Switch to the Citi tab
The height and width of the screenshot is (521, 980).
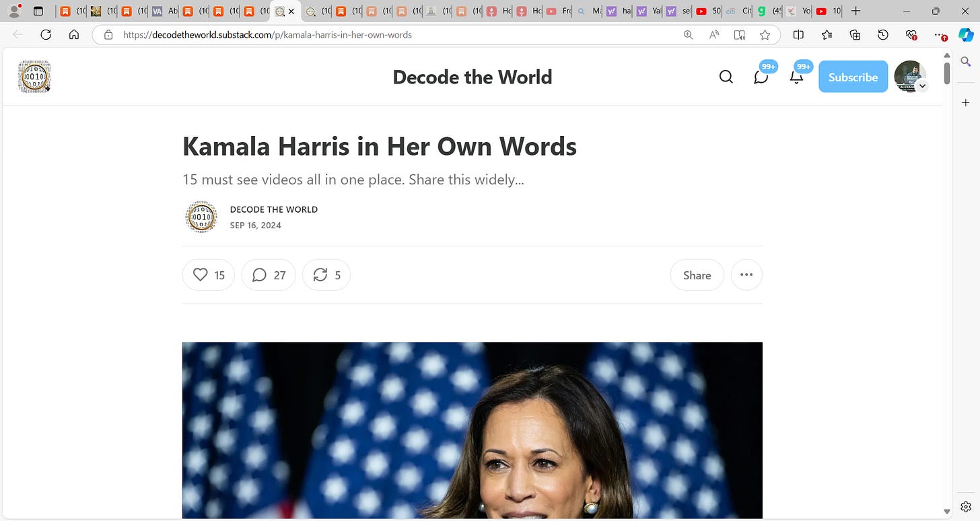coord(738,11)
